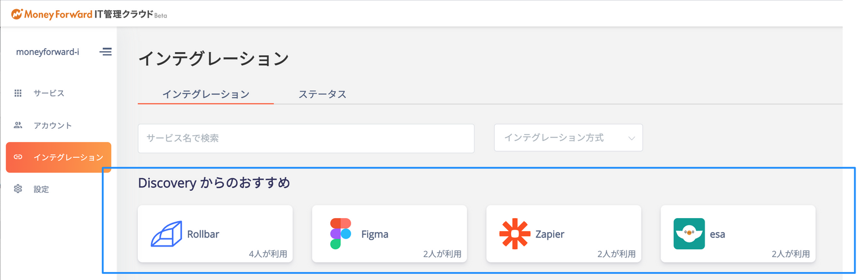
Task: Expand the dropdown using its chevron arrow
Action: coord(631,138)
